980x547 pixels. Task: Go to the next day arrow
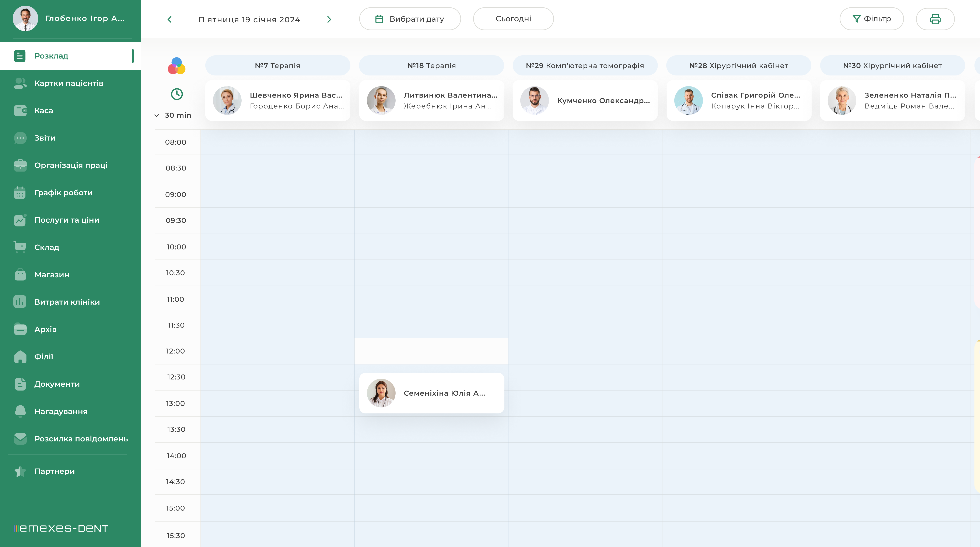(x=329, y=19)
